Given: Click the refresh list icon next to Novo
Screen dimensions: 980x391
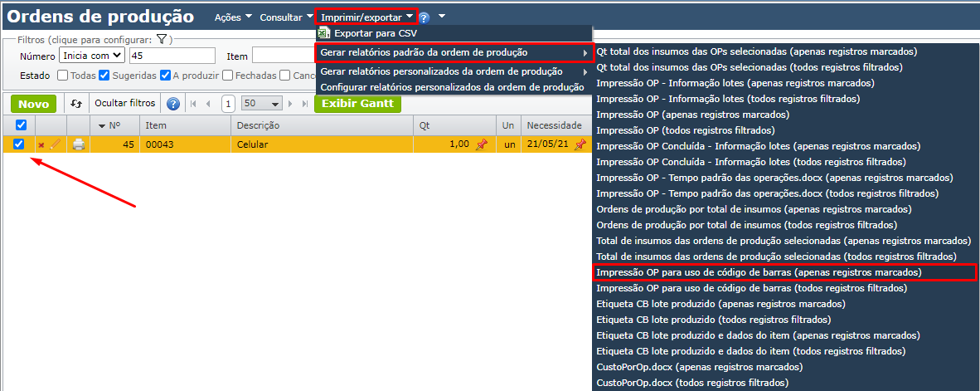Looking at the screenshot, I should pos(76,104).
